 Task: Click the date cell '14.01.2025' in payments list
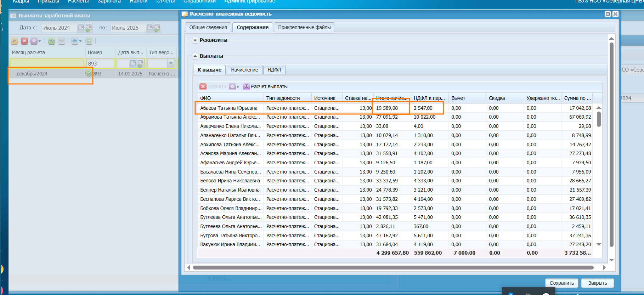[x=130, y=74]
